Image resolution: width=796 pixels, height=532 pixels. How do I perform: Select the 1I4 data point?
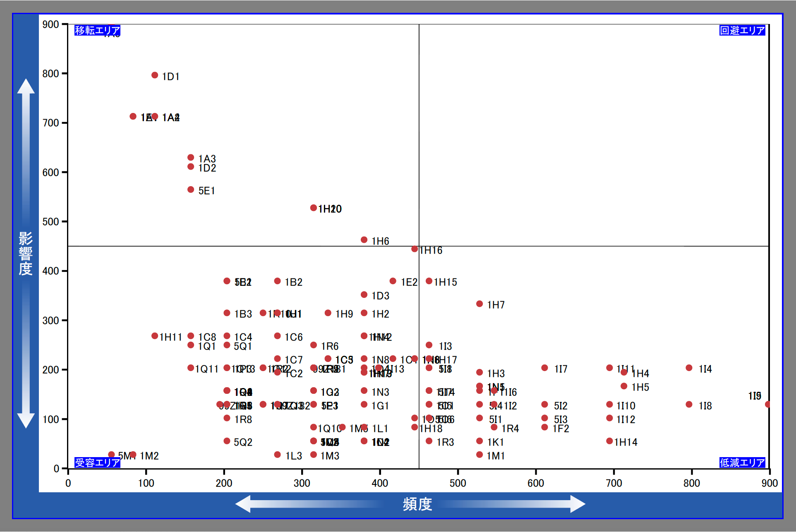689,368
